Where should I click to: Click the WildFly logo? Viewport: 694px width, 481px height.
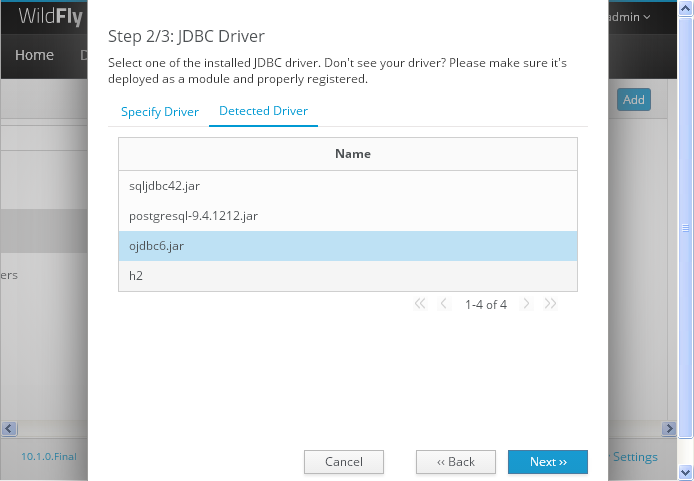click(50, 17)
